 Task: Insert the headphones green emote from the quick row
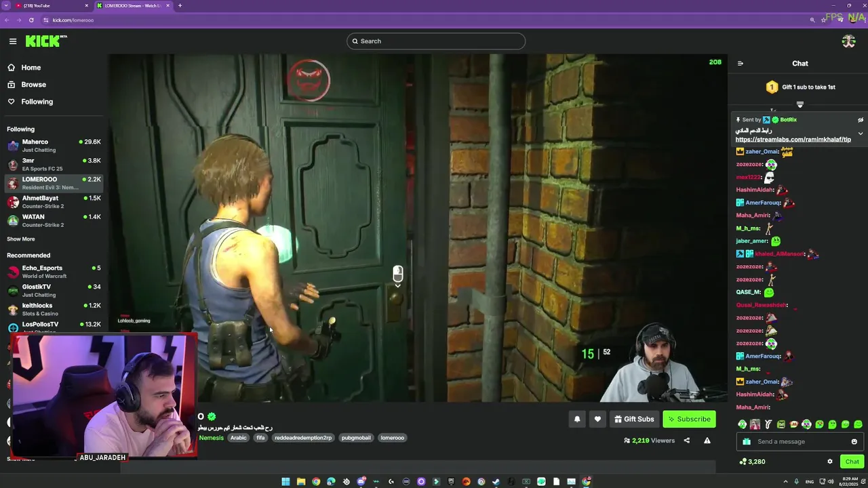click(x=743, y=424)
